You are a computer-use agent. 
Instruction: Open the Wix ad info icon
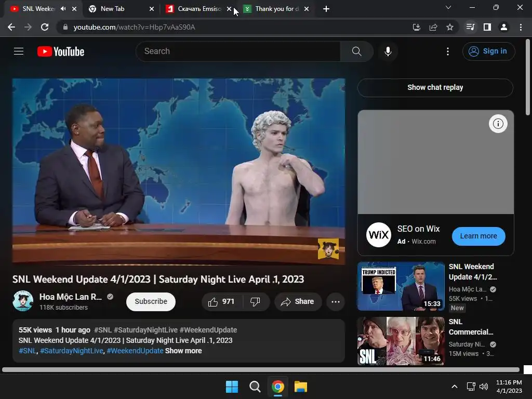(x=498, y=124)
